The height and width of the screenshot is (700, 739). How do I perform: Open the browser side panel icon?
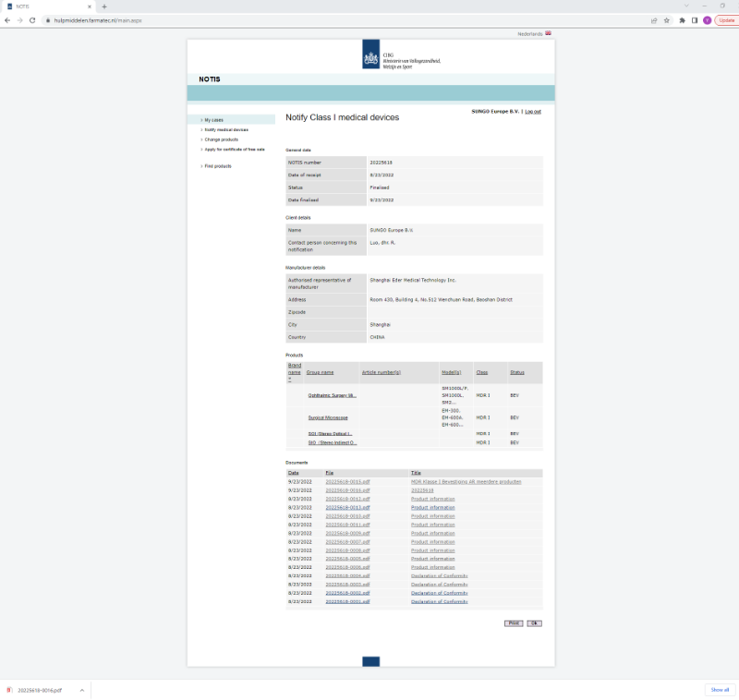695,19
